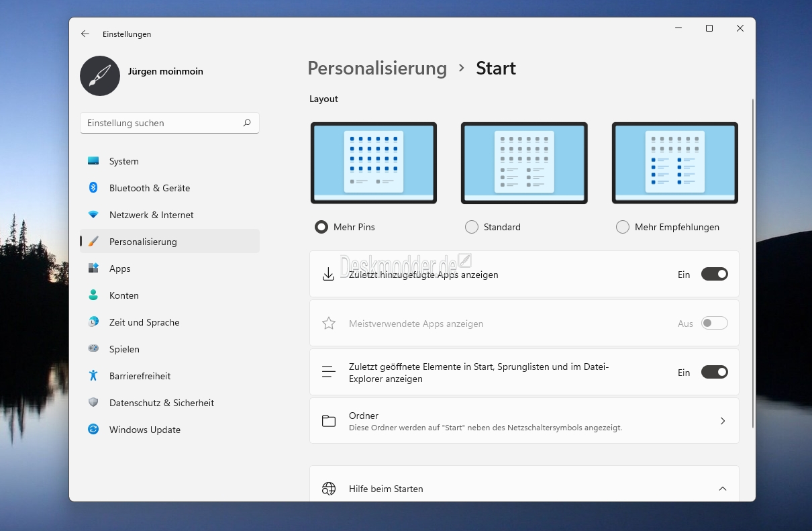This screenshot has height=531, width=812.
Task: Open the Apps settings category
Action: click(x=170, y=269)
